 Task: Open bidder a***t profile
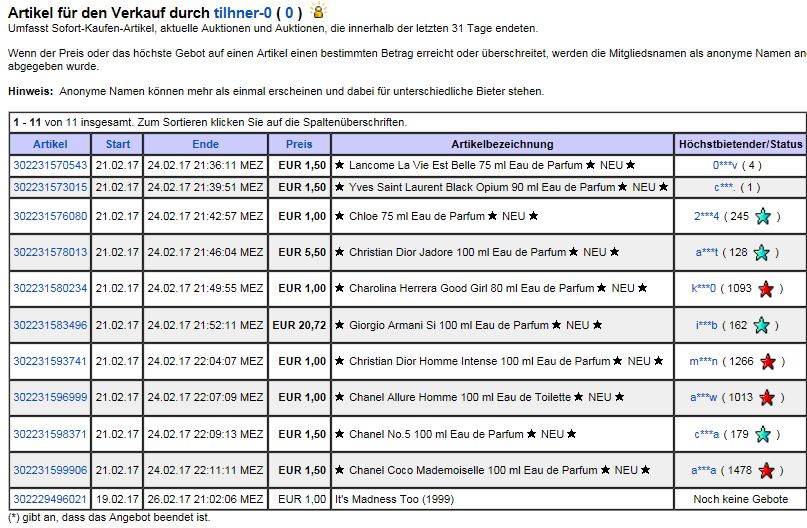point(707,252)
